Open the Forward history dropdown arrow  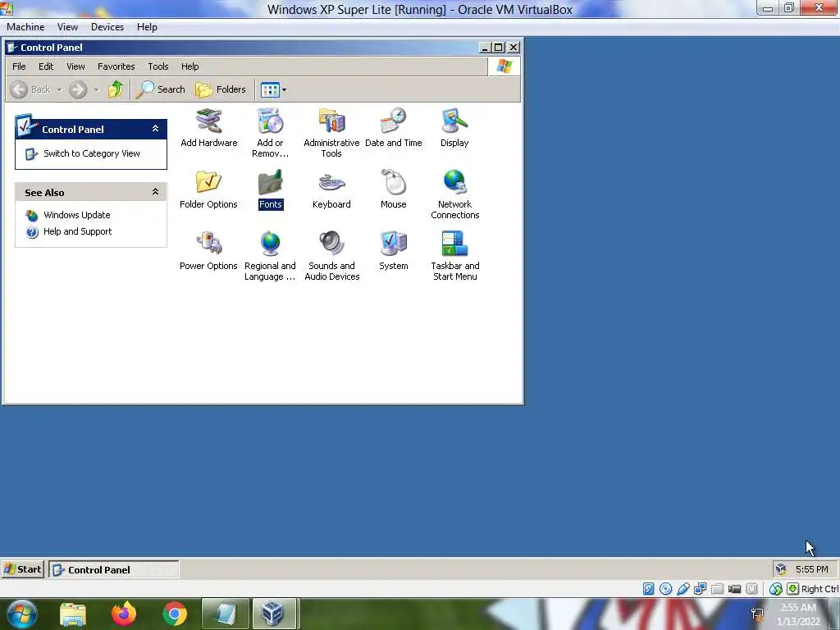pyautogui.click(x=96, y=89)
